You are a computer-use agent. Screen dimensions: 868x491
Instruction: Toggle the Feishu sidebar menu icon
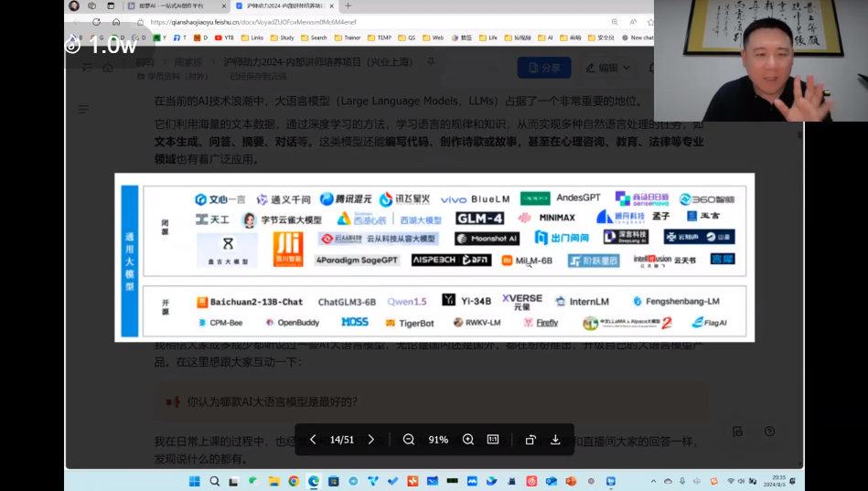[x=88, y=68]
